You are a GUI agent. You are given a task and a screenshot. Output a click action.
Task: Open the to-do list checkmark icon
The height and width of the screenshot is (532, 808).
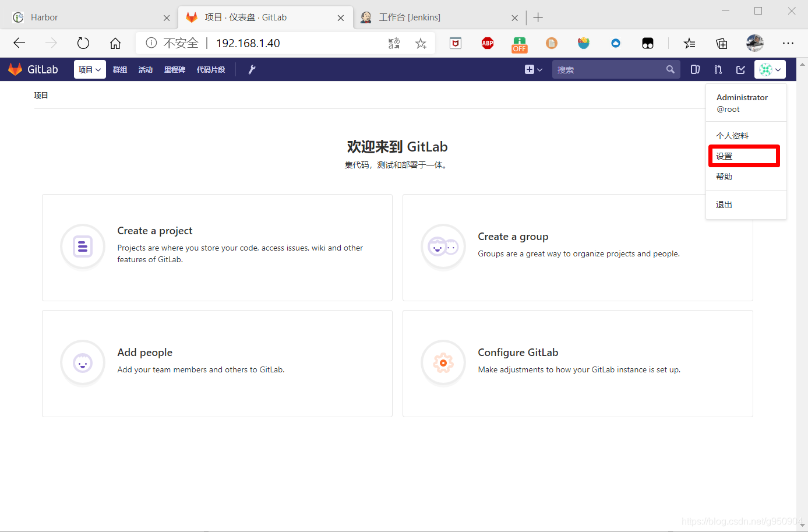click(740, 69)
